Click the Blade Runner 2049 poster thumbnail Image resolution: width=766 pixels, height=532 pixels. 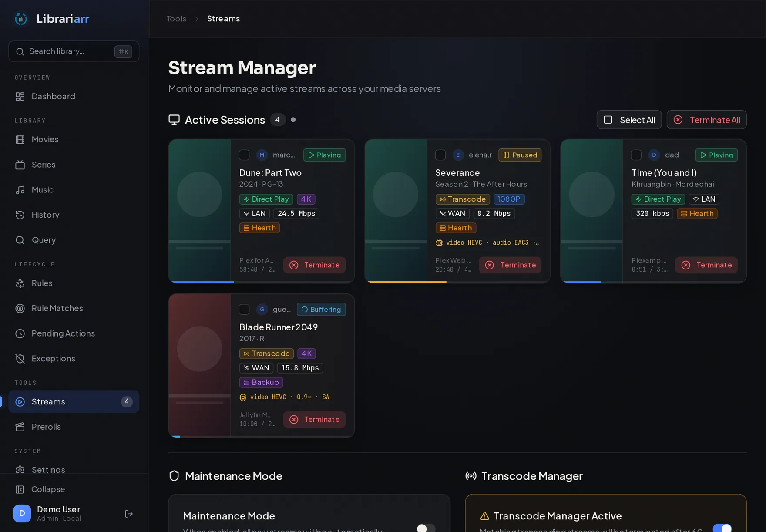point(200,365)
